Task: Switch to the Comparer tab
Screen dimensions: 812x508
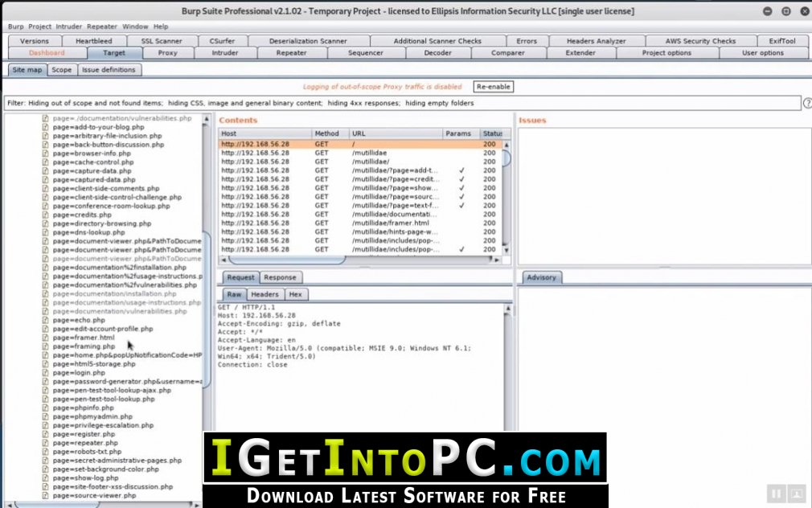Action: 508,53
